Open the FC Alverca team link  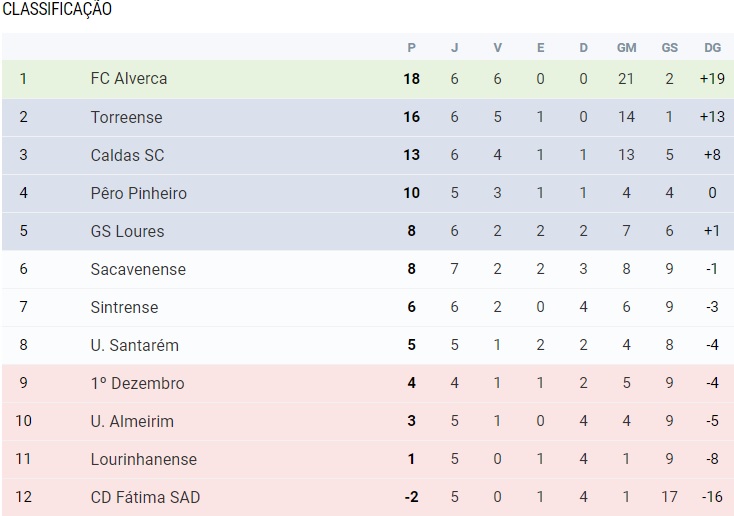click(x=129, y=79)
